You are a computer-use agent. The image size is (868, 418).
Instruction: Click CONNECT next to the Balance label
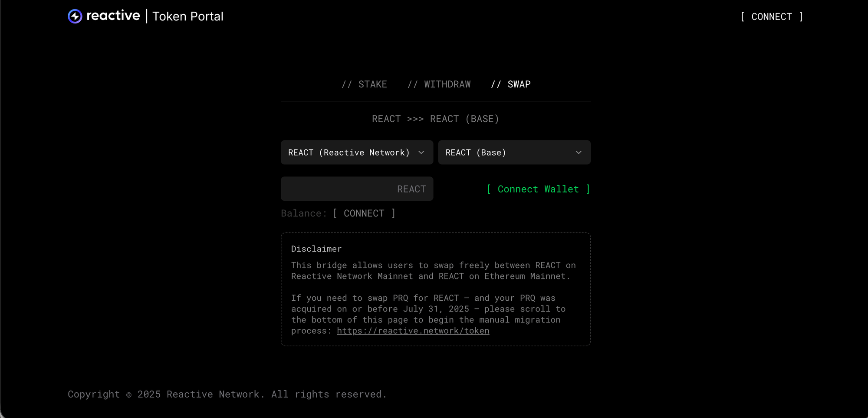(x=364, y=213)
